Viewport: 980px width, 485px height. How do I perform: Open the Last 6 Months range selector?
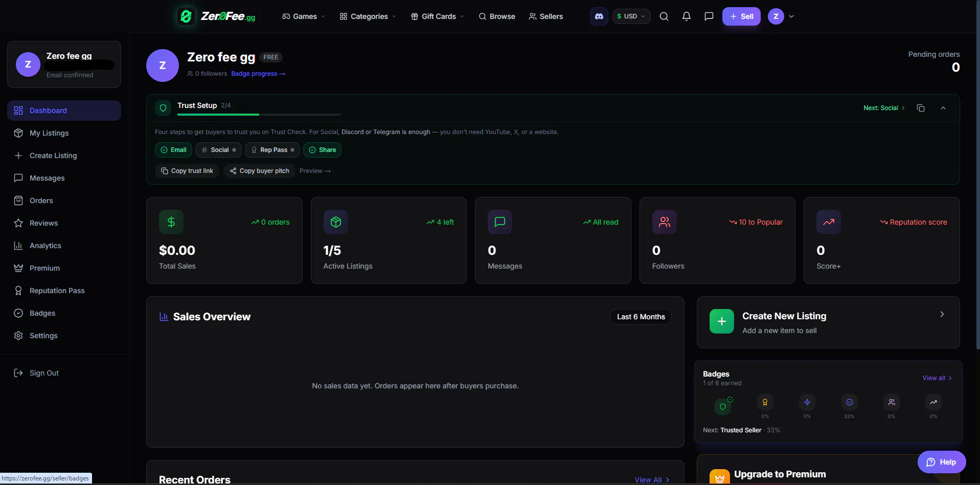tap(641, 317)
